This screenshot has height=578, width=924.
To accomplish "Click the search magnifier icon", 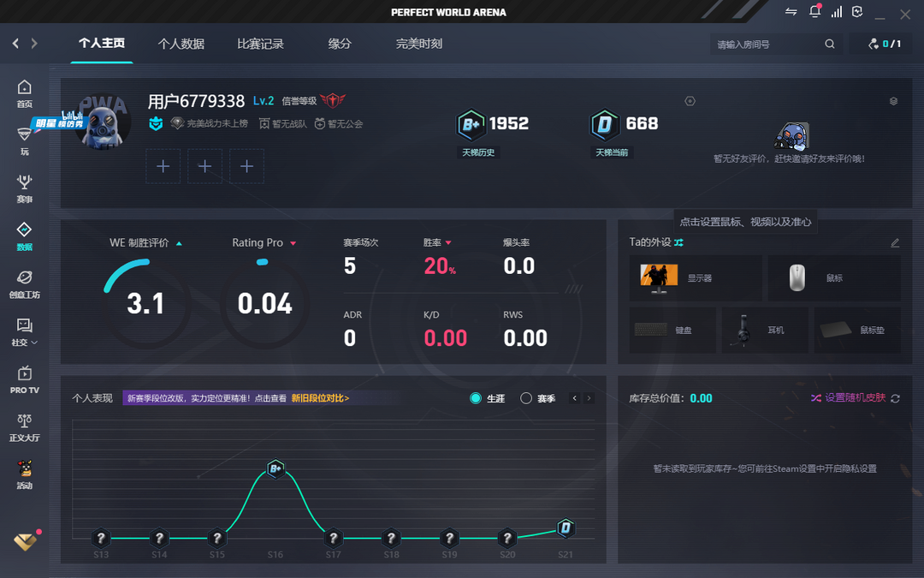I will [830, 44].
